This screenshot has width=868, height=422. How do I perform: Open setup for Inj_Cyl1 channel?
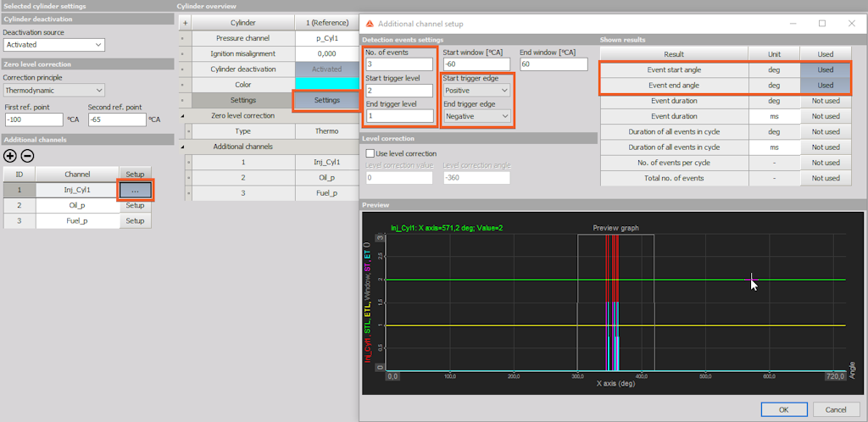tap(135, 190)
